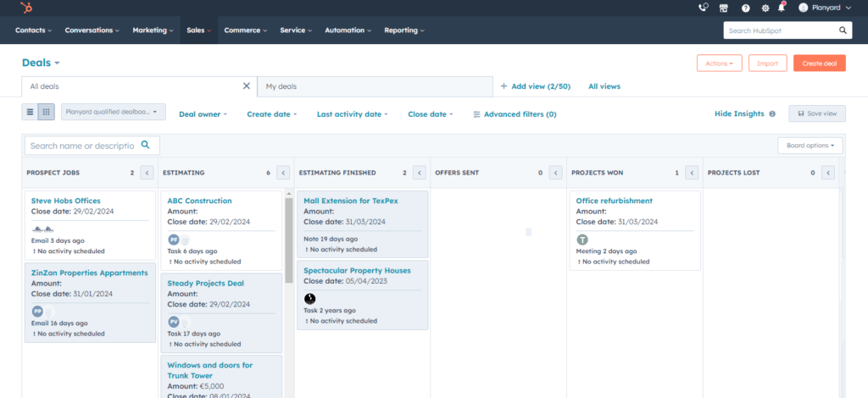Click the Search name or description field
868x398 pixels.
92,146
